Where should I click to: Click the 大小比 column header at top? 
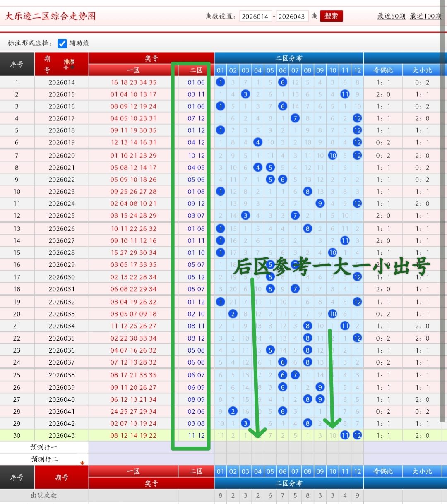(422, 70)
